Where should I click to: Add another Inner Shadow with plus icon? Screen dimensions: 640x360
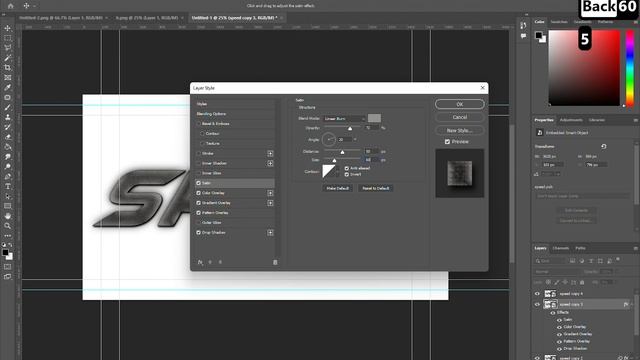pyautogui.click(x=270, y=163)
